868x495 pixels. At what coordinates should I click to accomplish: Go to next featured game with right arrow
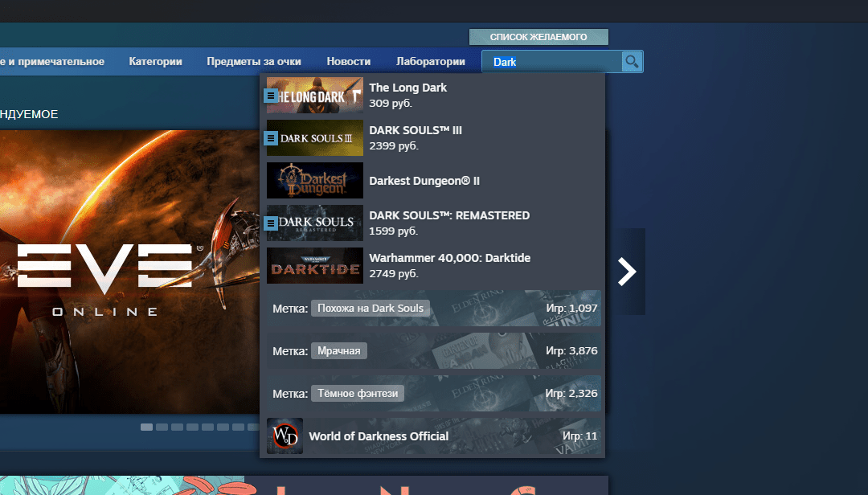coord(627,272)
